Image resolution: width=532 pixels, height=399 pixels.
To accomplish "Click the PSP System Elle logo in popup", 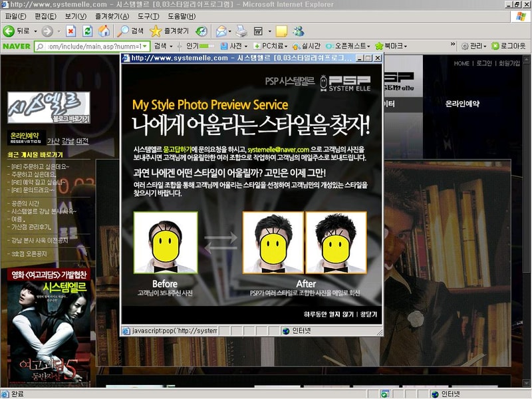I will [x=345, y=82].
